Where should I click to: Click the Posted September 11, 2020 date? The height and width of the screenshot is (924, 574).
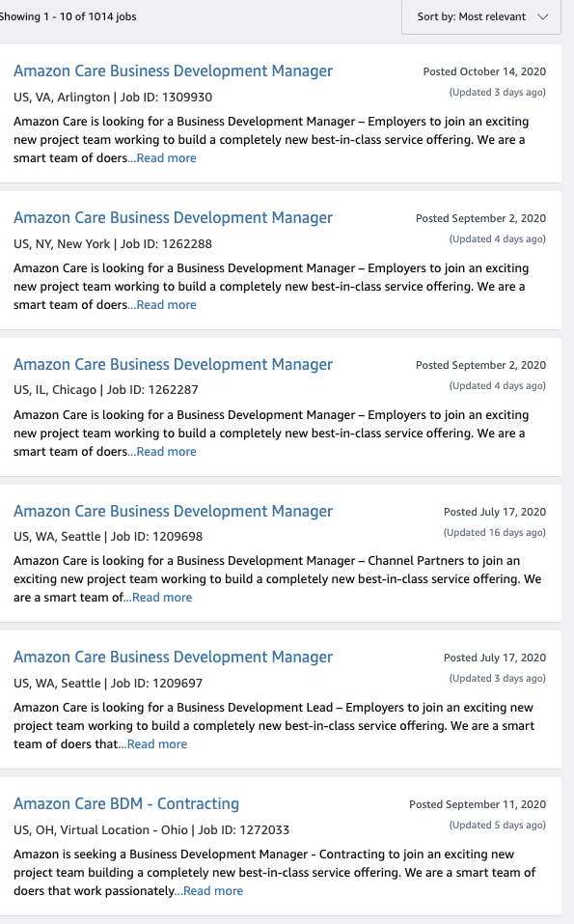pyautogui.click(x=478, y=804)
